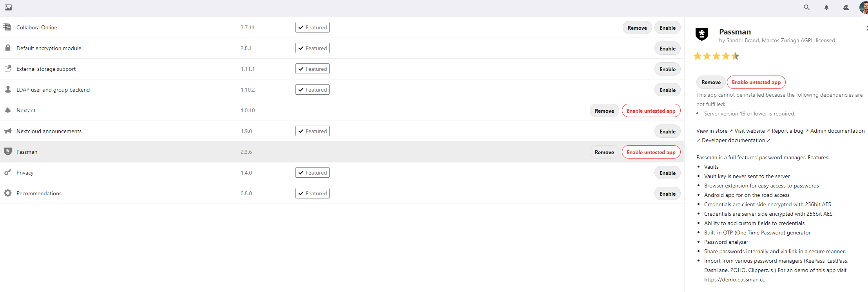Uncheck Featured on Recommendations

tap(301, 193)
